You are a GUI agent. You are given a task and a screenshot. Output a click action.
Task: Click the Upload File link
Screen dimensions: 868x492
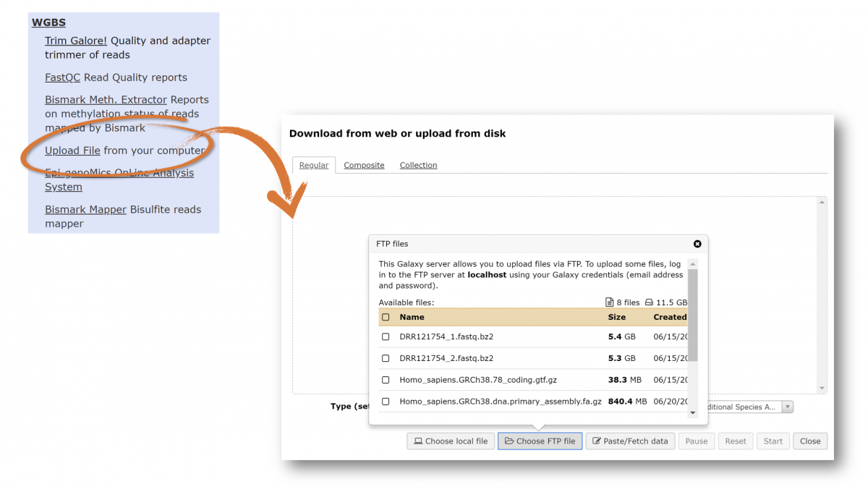[x=72, y=151]
